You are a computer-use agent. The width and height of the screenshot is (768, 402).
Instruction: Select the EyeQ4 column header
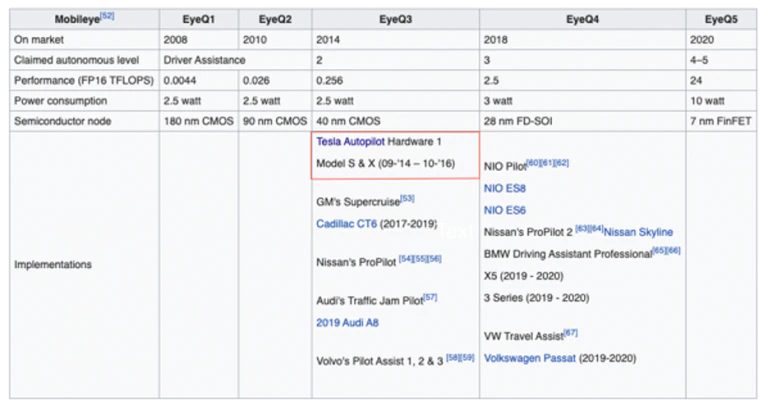582,20
